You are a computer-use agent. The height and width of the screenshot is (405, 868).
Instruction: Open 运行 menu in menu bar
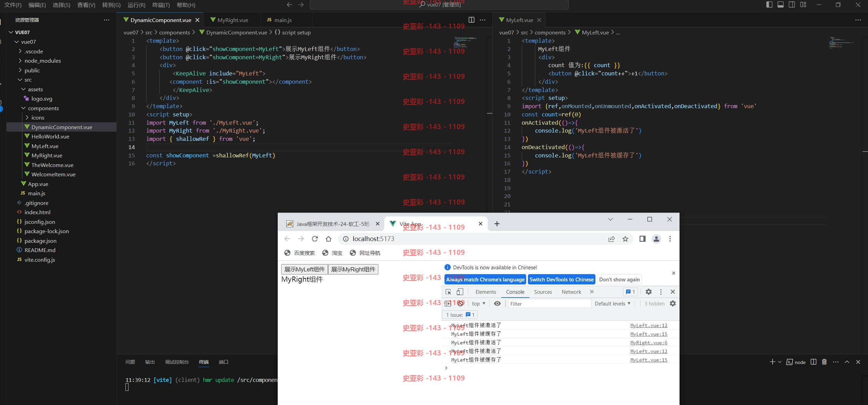point(136,5)
